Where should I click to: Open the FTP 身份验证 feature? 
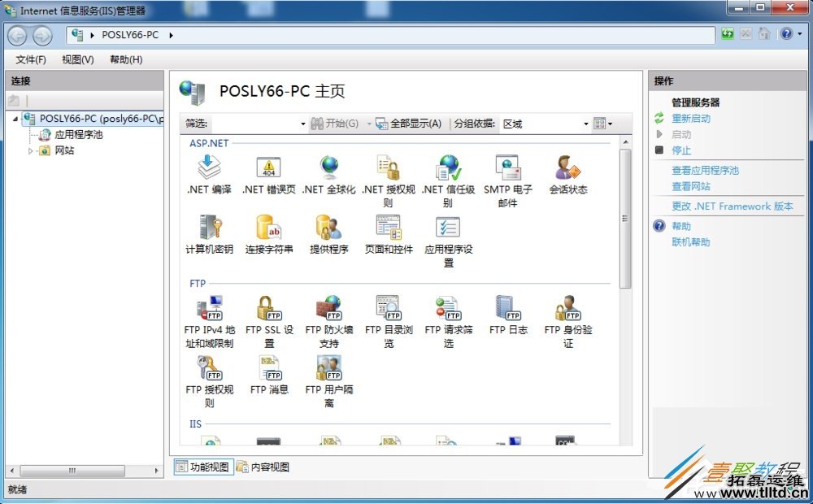pos(567,313)
